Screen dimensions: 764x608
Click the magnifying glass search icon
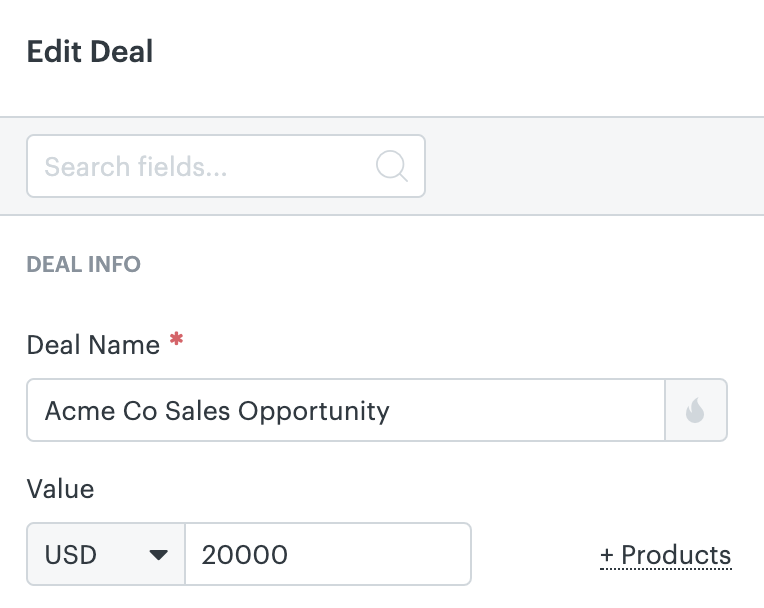click(x=392, y=166)
